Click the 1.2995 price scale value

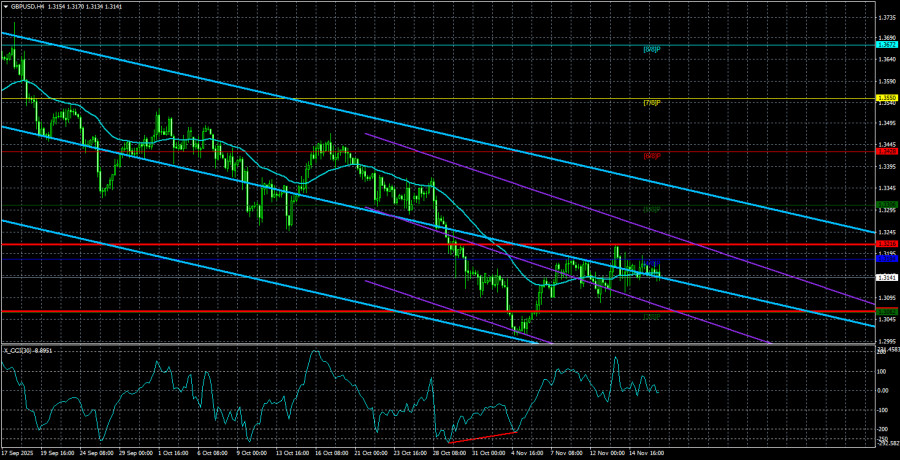coord(886,341)
